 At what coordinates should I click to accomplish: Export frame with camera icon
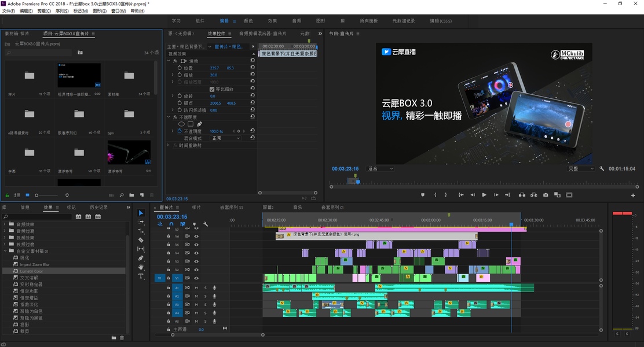[x=546, y=195]
